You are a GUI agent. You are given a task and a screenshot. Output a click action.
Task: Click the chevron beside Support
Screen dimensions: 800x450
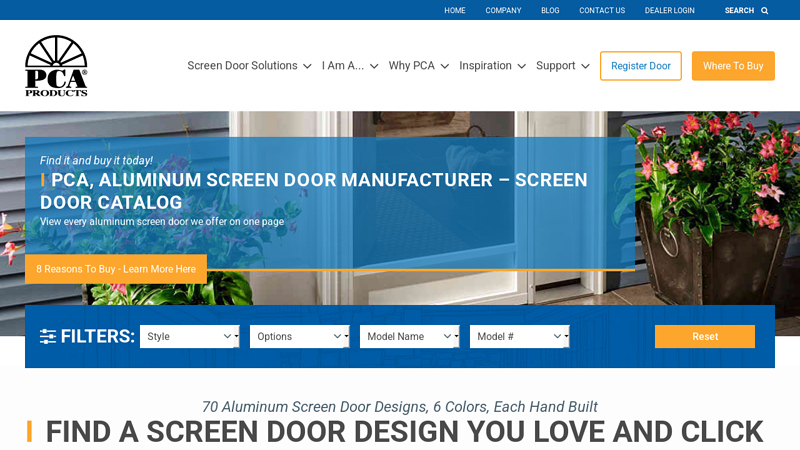[586, 66]
